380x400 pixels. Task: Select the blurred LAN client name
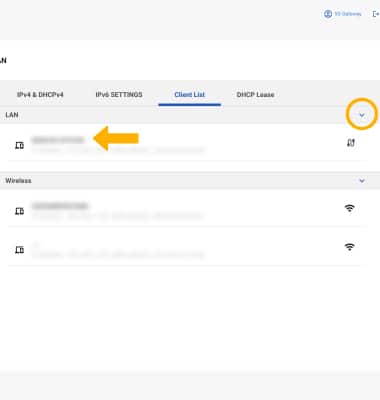(x=58, y=140)
